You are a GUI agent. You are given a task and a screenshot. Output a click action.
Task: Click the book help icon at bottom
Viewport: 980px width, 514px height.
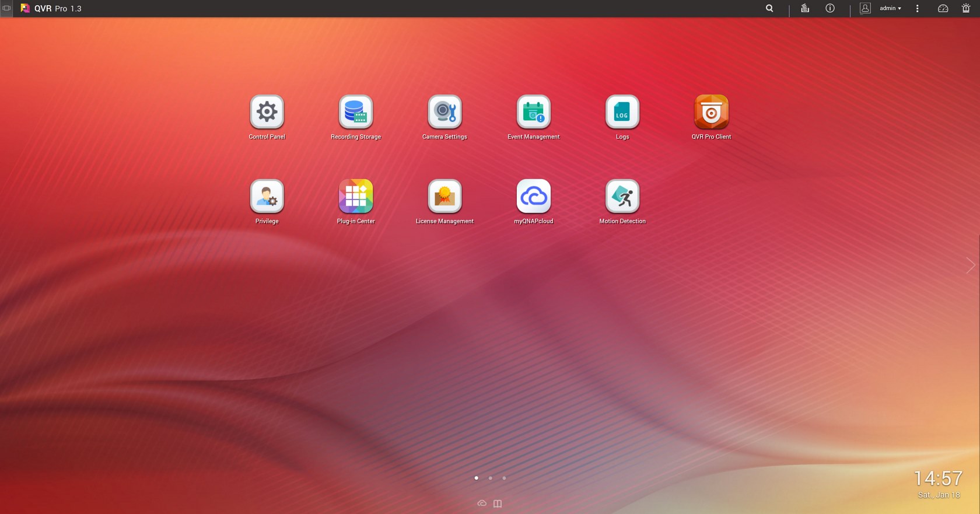498,503
